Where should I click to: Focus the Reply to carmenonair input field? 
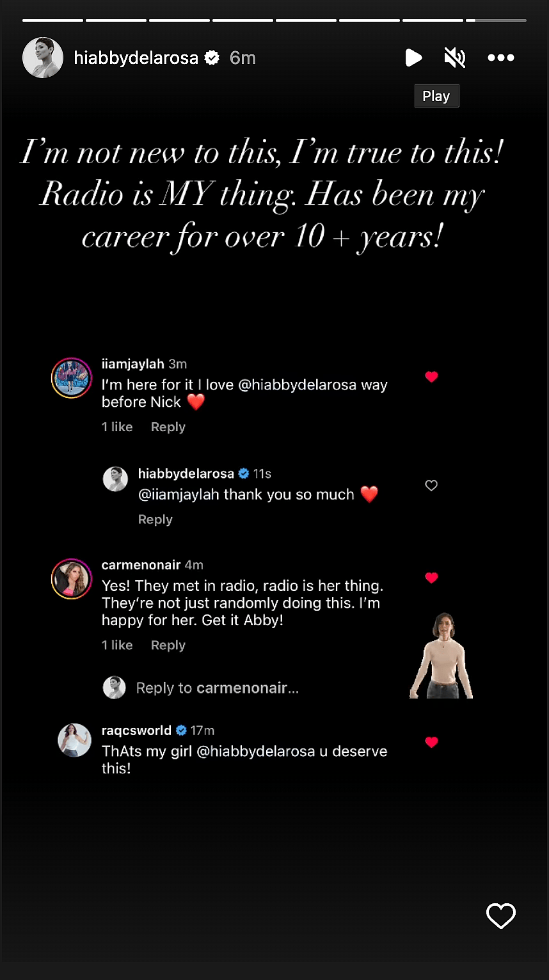tap(218, 688)
